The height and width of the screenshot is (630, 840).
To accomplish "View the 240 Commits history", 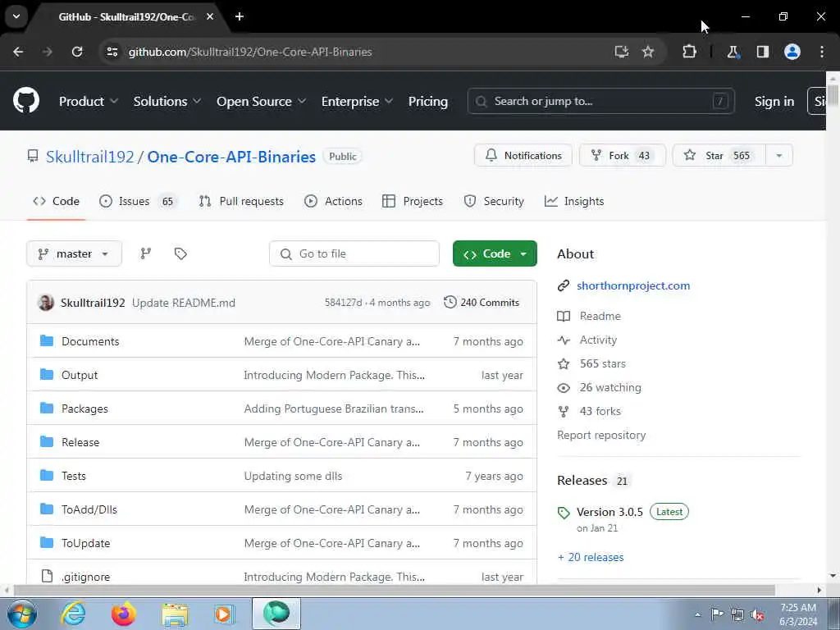I will click(x=482, y=302).
